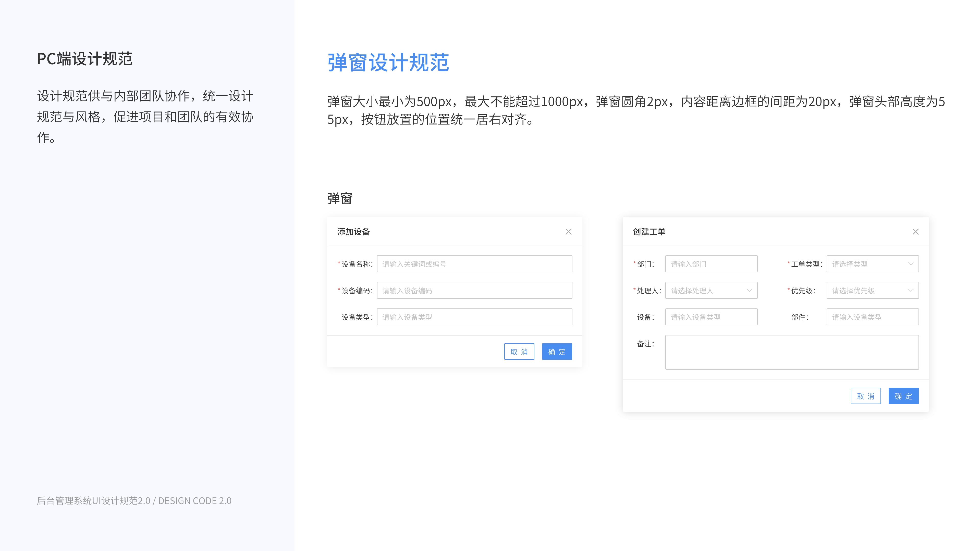980x551 pixels.
Task: Close the 创建工单 dialog with X icon
Action: click(915, 232)
